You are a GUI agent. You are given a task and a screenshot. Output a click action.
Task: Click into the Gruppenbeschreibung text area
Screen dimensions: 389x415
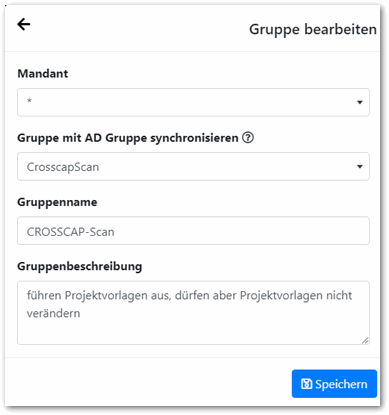click(193, 313)
